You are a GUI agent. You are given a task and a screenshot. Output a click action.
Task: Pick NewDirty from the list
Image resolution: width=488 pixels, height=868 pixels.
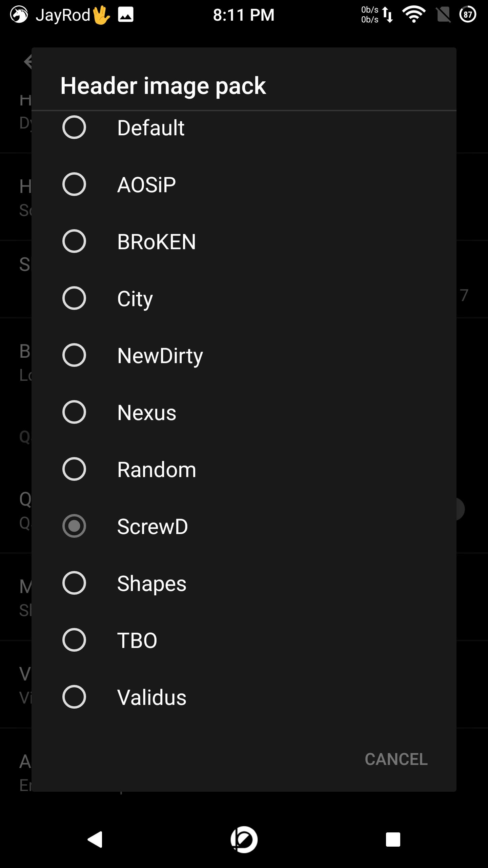click(244, 355)
